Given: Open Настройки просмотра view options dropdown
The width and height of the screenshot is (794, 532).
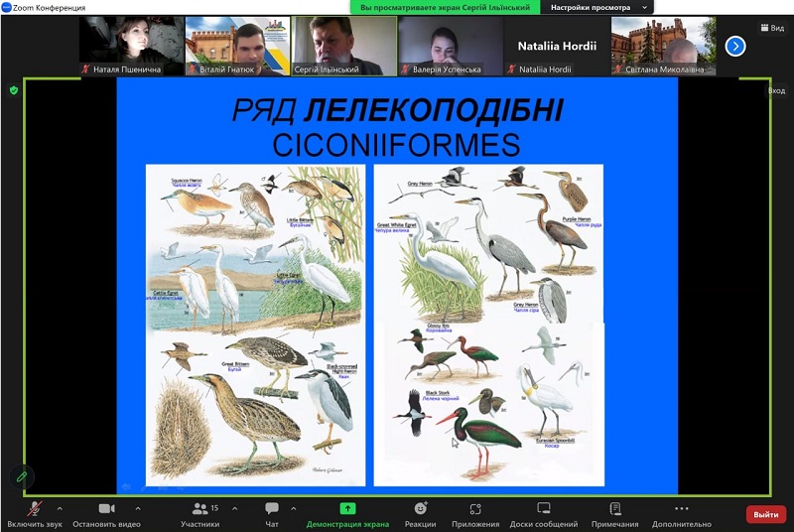Looking at the screenshot, I should [x=597, y=8].
